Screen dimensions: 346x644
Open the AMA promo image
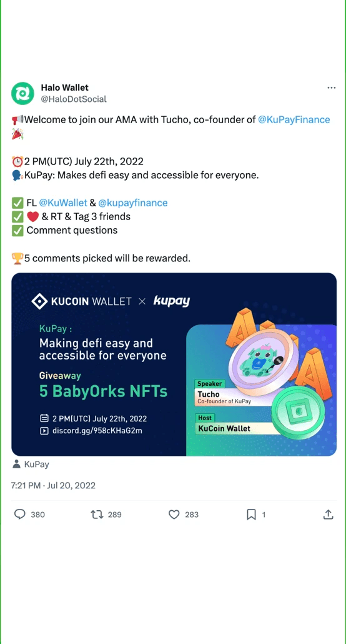point(174,365)
